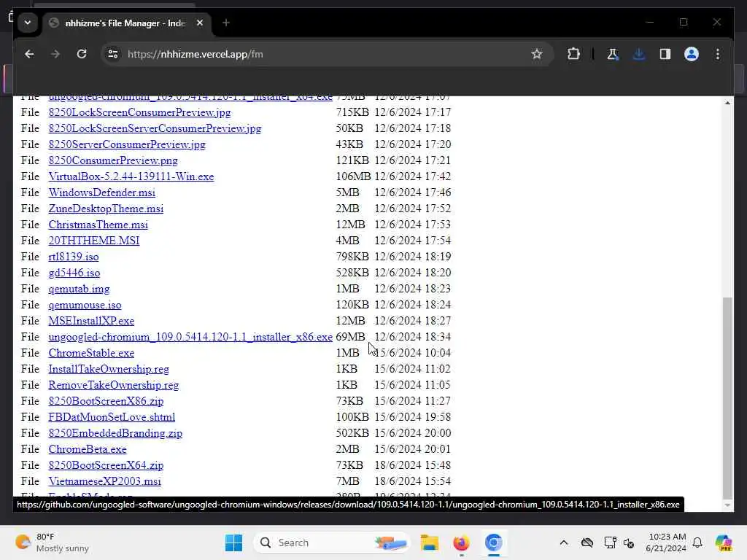
Task: Open qemutab.img link
Action: click(x=79, y=289)
